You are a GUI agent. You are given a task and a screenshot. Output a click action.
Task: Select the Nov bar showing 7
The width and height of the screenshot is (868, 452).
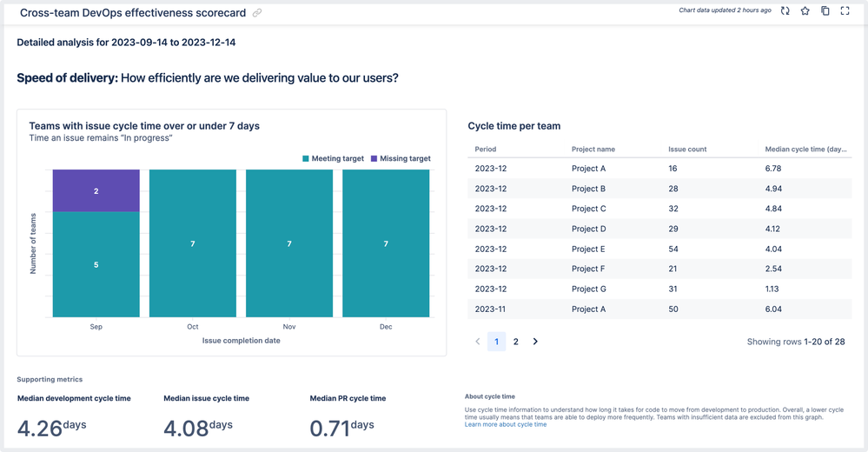(x=289, y=243)
